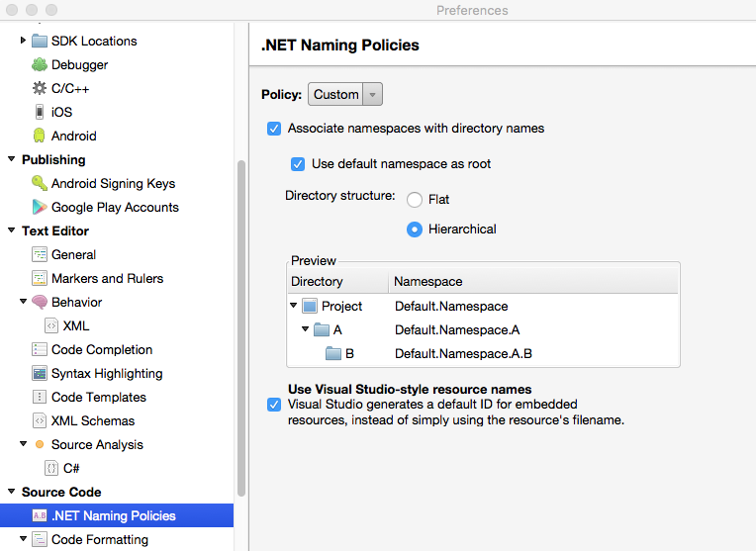Open the Code Formatting section
The image size is (756, 551).
coord(99,539)
